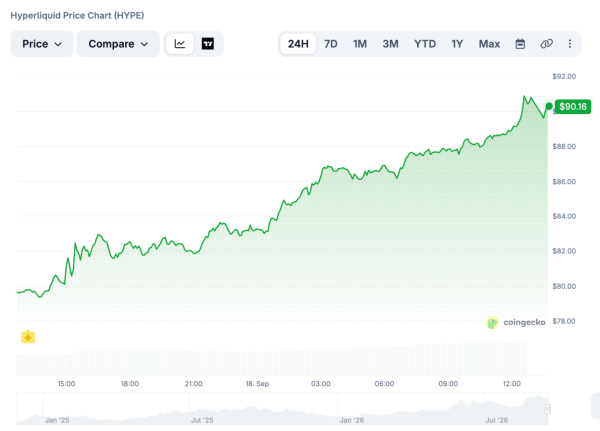Click the $86.00 axis label
600x431 pixels.
564,181
